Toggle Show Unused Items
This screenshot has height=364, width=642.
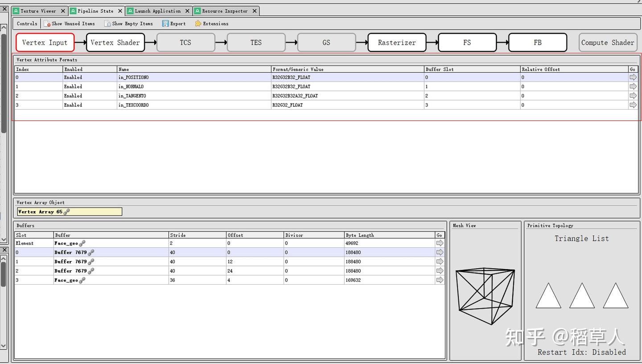69,24
